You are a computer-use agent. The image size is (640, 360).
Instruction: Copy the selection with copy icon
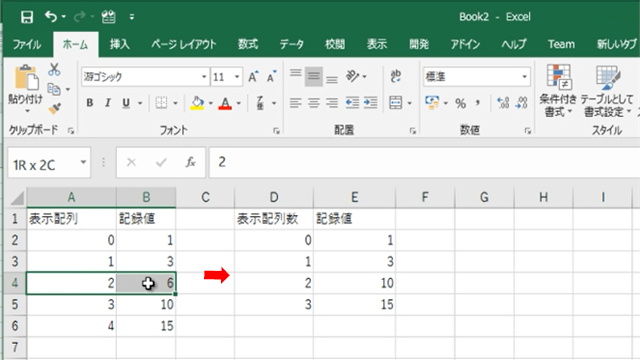coord(54,89)
